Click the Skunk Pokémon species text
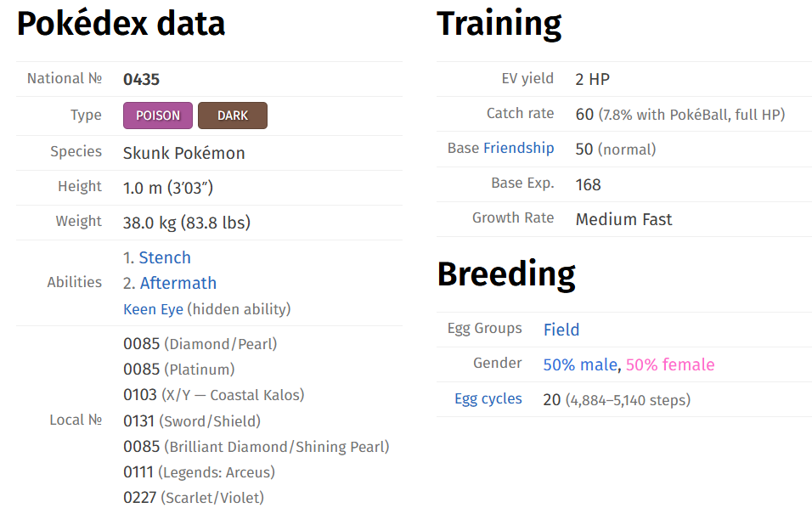 click(184, 153)
